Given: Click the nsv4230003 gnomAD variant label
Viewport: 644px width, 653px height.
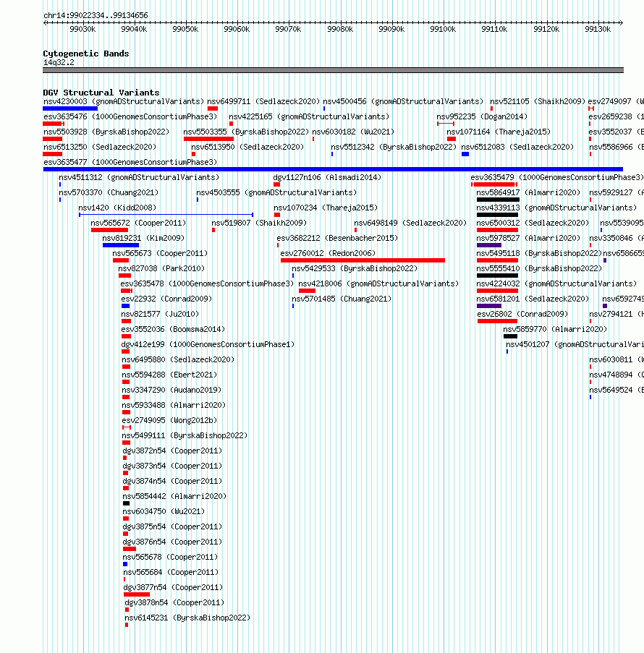Looking at the screenshot, I should click(124, 102).
